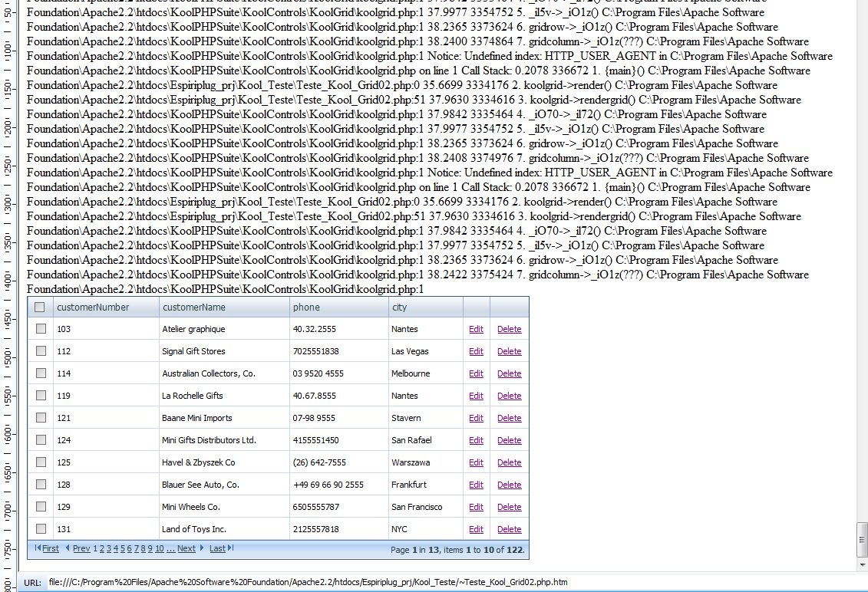The width and height of the screenshot is (868, 592).
Task: Check the row for customer 103
Action: coord(41,329)
